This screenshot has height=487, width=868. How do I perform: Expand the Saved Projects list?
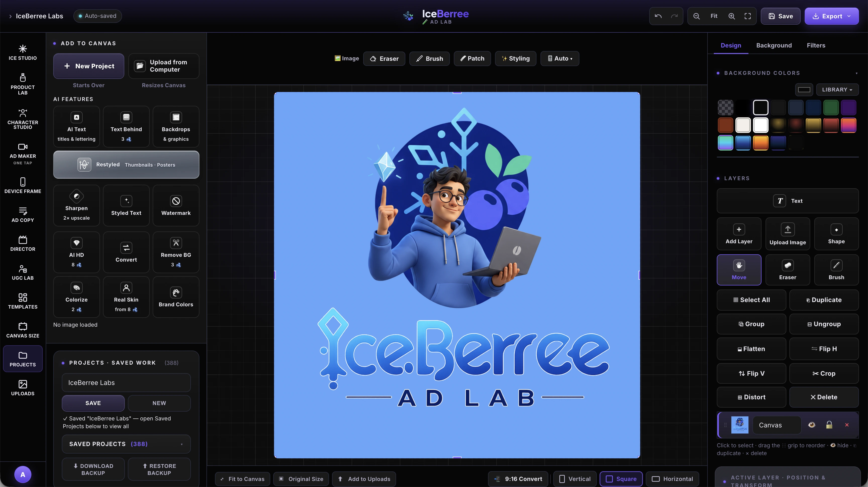click(x=126, y=444)
